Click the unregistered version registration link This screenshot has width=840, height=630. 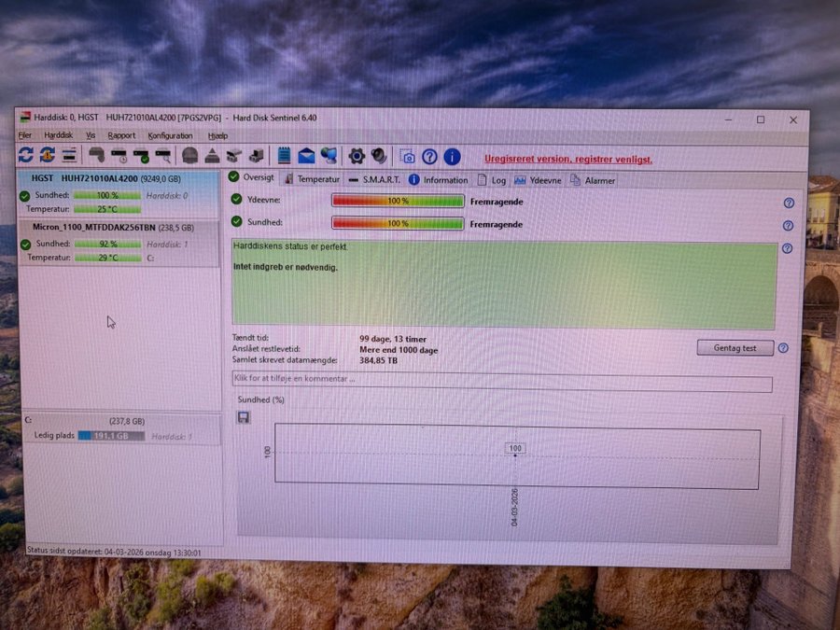[567, 160]
